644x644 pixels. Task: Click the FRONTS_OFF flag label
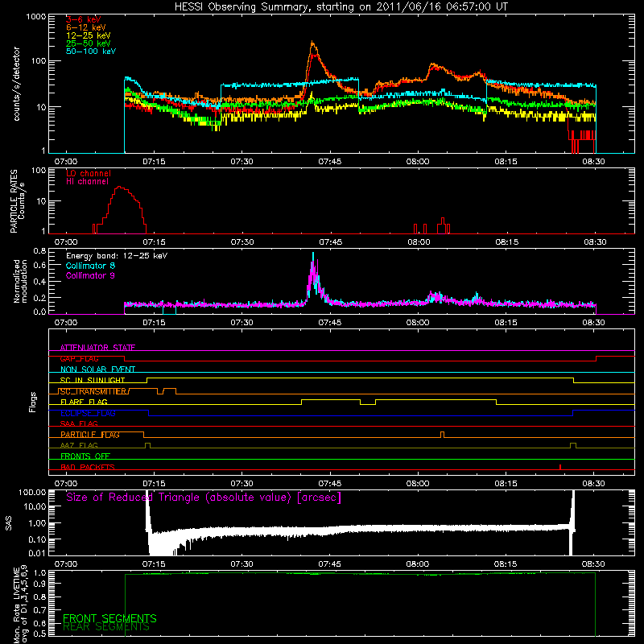point(85,456)
